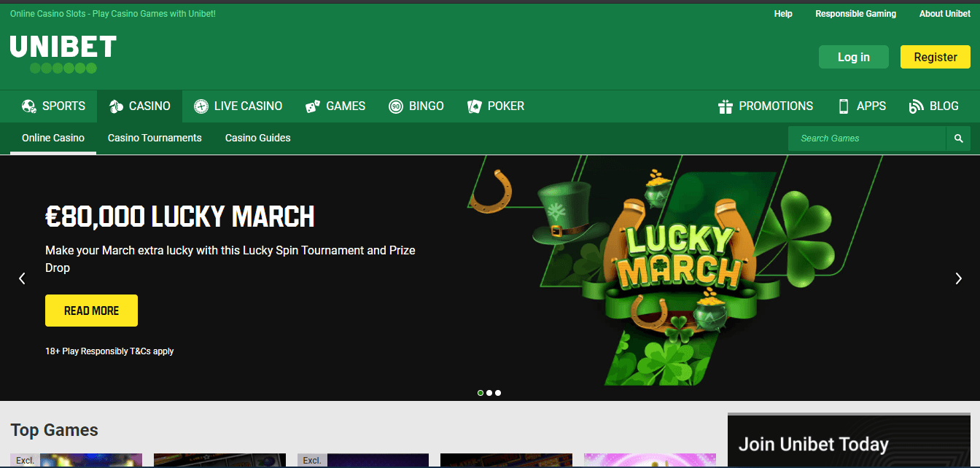Viewport: 980px width, 468px height.
Task: Open the Apps page
Action: coord(863,106)
